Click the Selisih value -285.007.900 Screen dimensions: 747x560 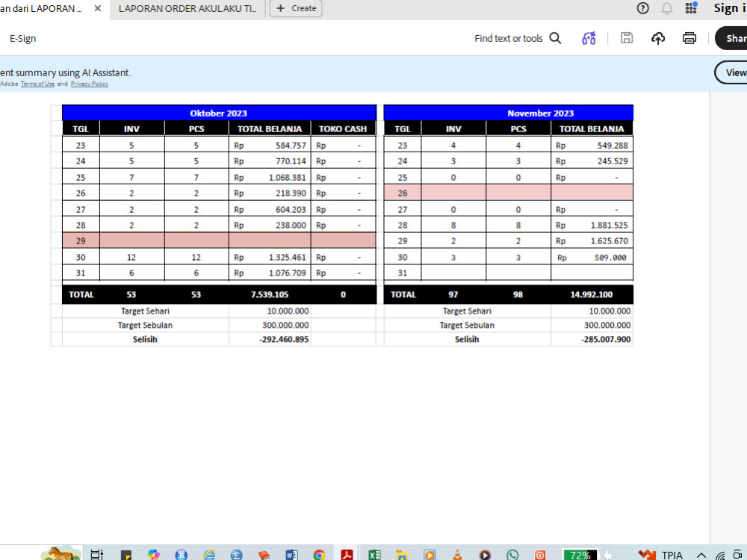pyautogui.click(x=606, y=339)
